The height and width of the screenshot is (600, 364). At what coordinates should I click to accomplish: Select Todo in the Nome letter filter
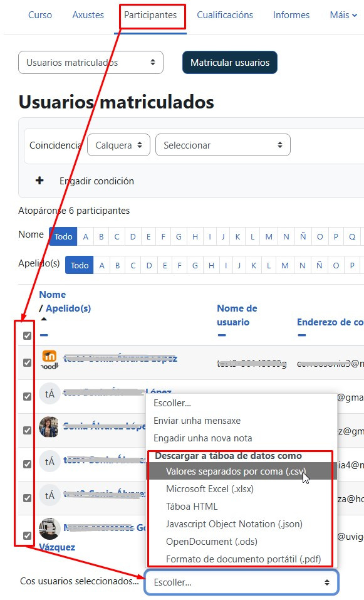pos(63,236)
